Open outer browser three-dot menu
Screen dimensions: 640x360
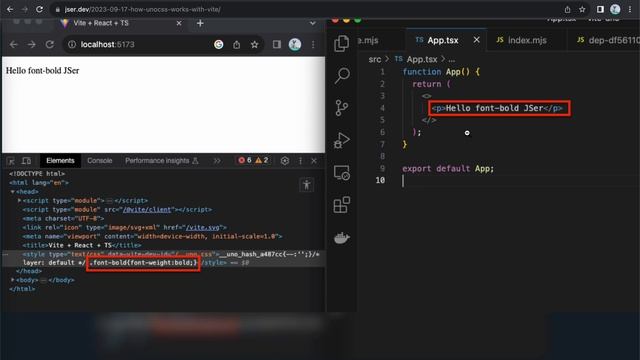(x=631, y=9)
